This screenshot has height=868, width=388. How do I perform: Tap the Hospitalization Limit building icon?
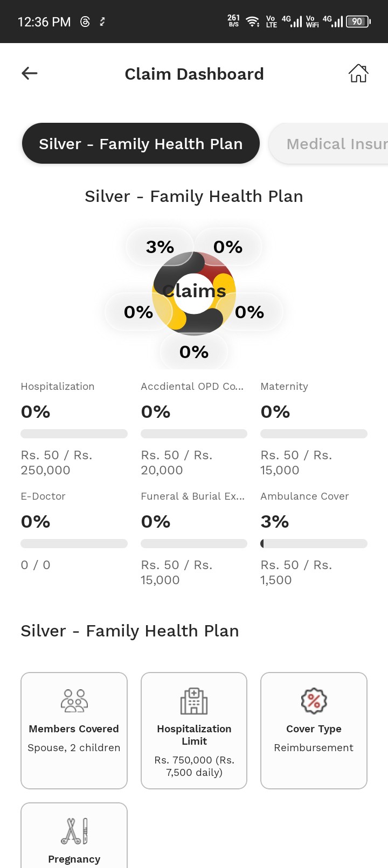click(x=194, y=701)
